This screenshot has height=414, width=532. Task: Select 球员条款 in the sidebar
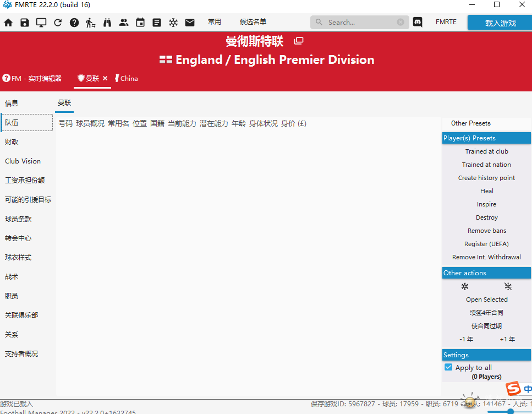[18, 219]
